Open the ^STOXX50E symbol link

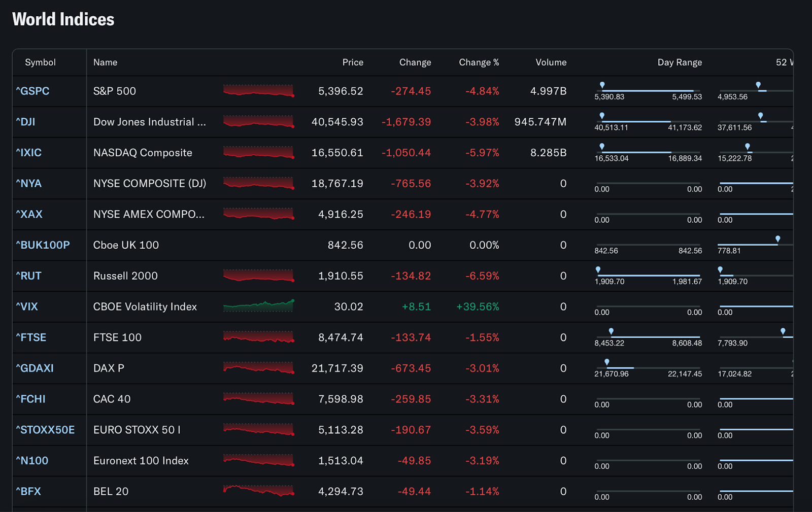click(45, 430)
